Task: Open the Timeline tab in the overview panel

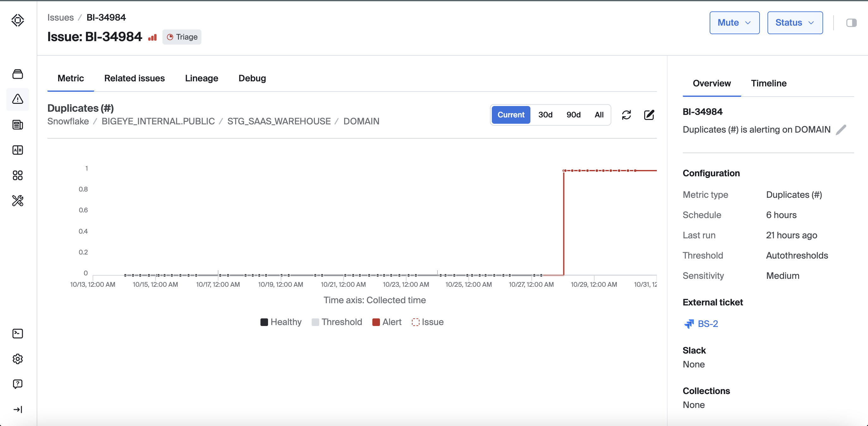Action: click(x=769, y=83)
